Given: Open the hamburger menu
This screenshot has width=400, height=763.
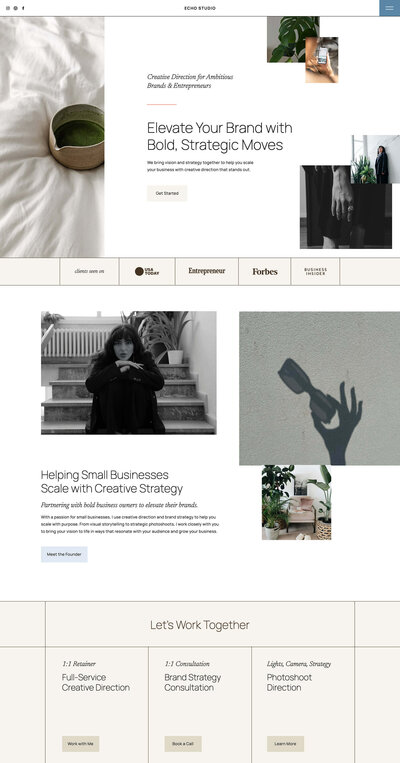Looking at the screenshot, I should point(389,8).
